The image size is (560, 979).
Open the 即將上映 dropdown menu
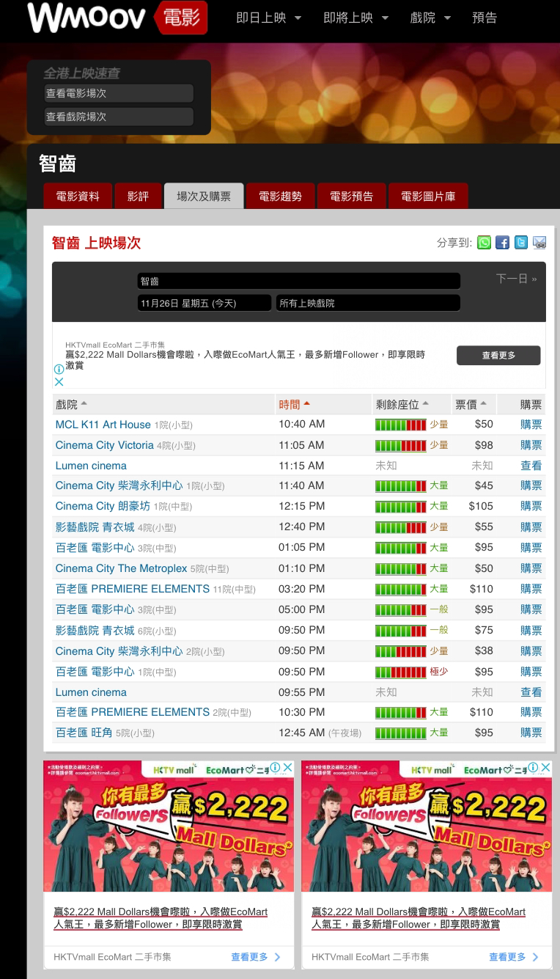coord(355,18)
